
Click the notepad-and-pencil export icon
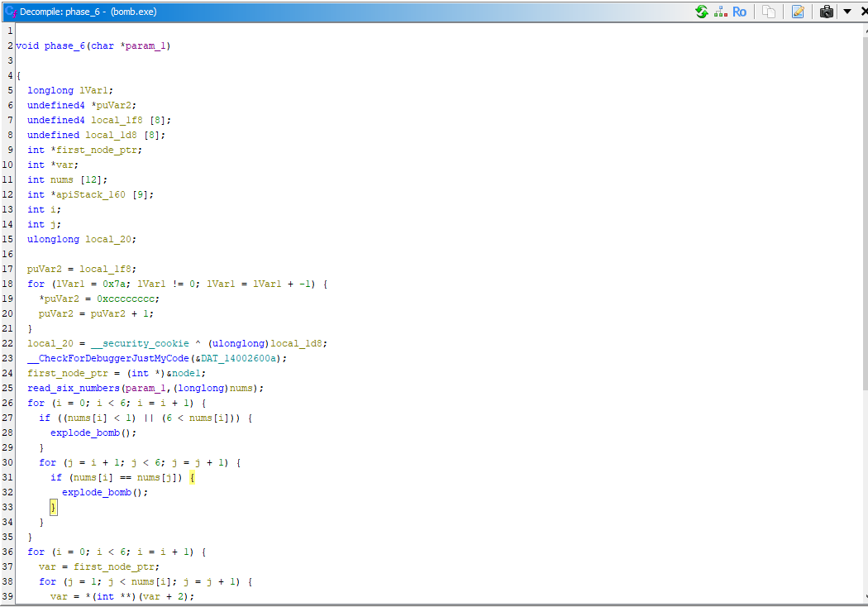pos(798,12)
